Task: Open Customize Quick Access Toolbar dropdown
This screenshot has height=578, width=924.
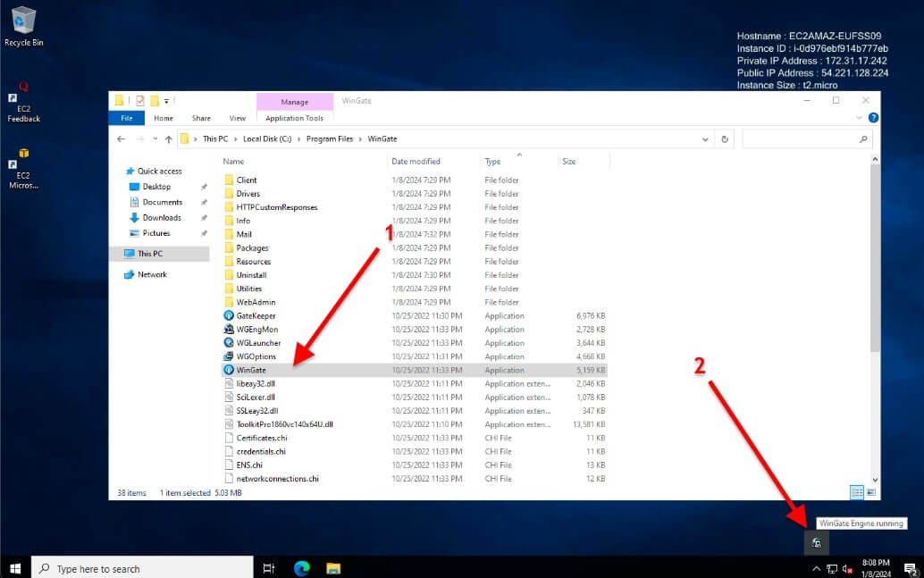Action: [166, 101]
